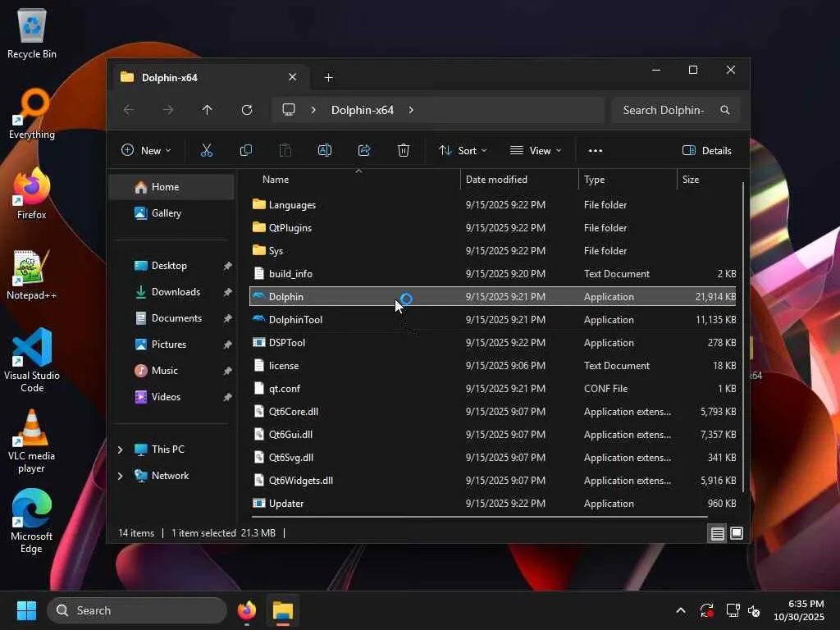Open the New dropdown menu
Image resolution: width=840 pixels, height=630 pixels.
pos(146,150)
